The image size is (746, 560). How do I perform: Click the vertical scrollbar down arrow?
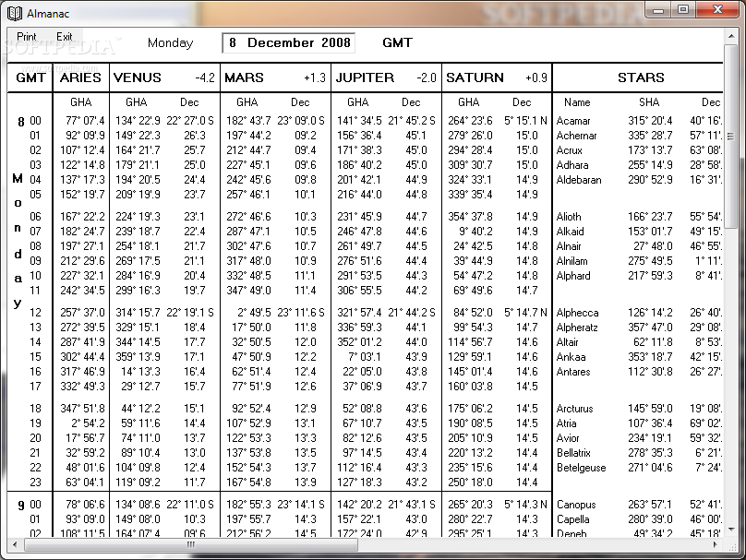(x=731, y=530)
